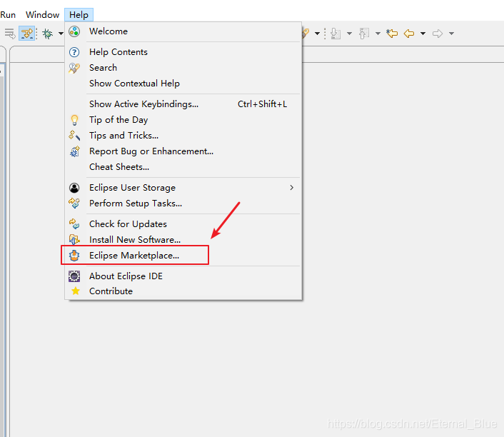Open Tips and Tricks... entry
Image resolution: width=504 pixels, height=437 pixels.
pos(183,136)
